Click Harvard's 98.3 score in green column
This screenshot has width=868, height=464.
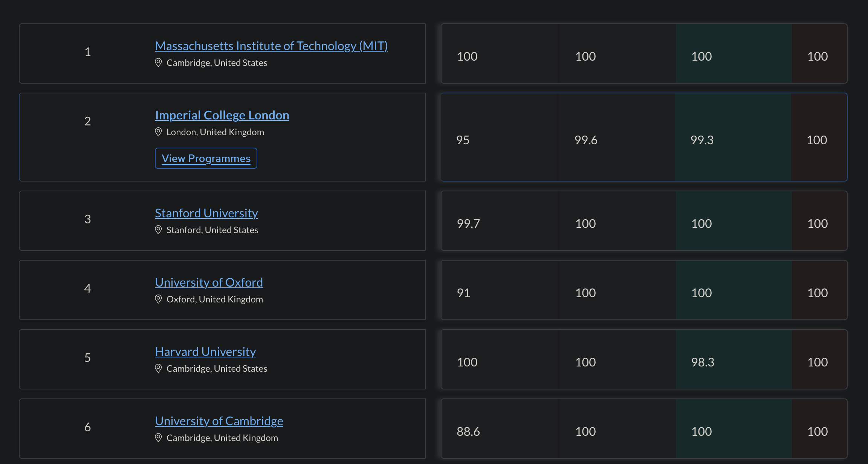[x=703, y=362]
